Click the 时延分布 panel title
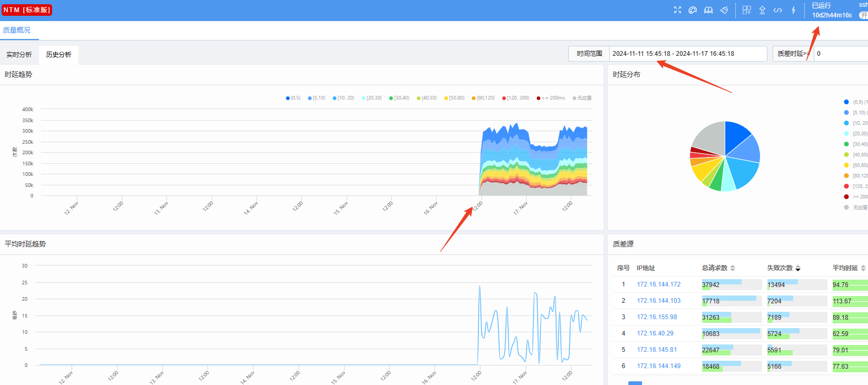 click(627, 74)
